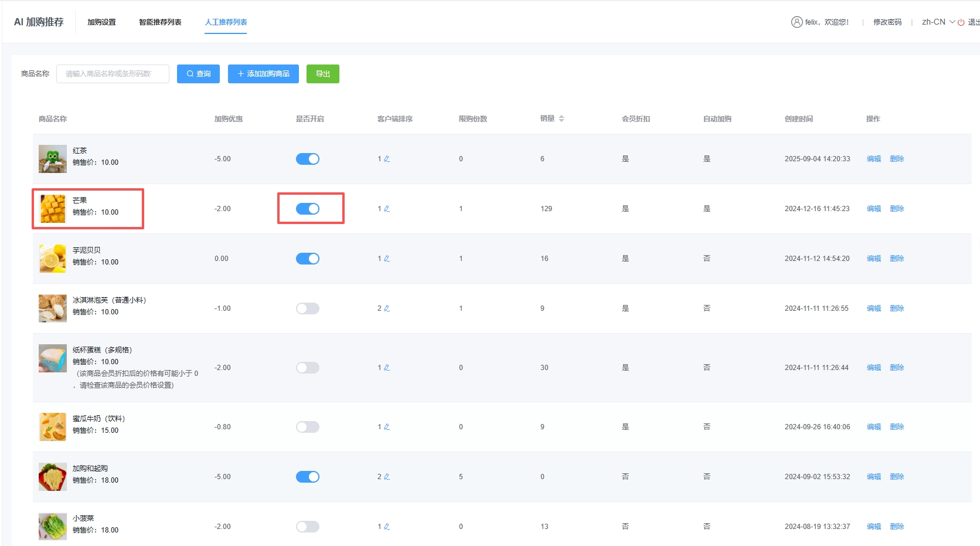Click the sort pencil icon for 加购和起购
980x546 pixels.
(x=387, y=477)
